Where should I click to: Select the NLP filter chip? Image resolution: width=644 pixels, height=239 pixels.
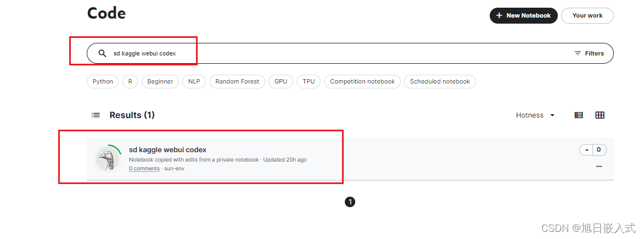[194, 81]
